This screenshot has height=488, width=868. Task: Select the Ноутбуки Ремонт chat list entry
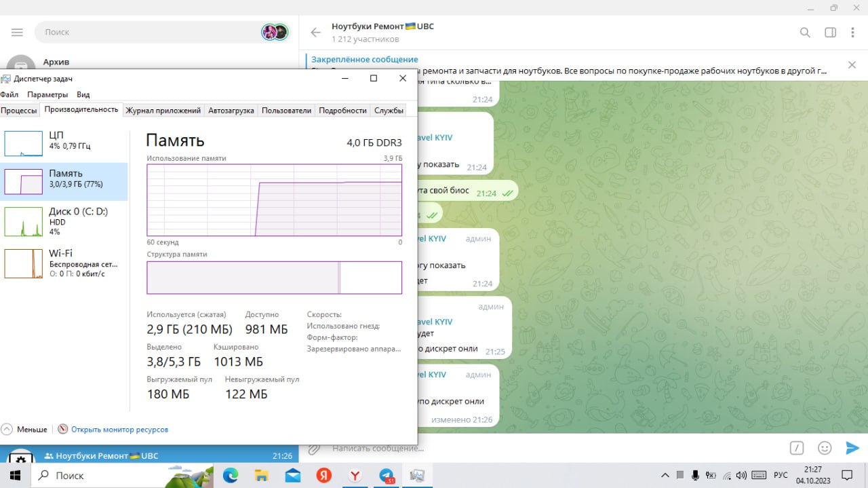click(x=149, y=456)
